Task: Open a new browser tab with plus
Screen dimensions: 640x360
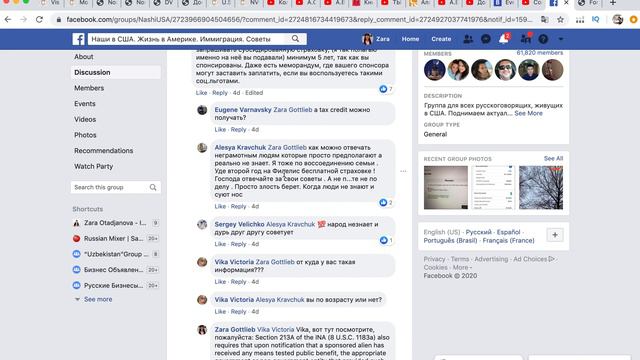Action: 613,3
